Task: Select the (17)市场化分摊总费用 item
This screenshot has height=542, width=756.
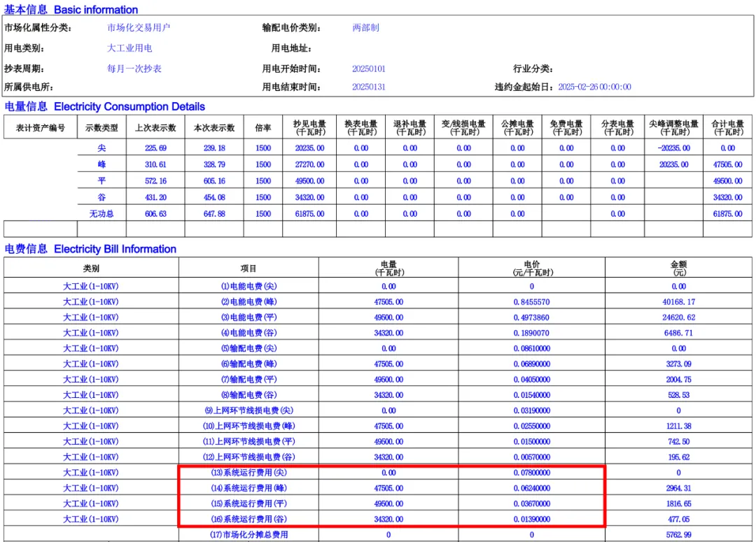Action: tap(248, 535)
